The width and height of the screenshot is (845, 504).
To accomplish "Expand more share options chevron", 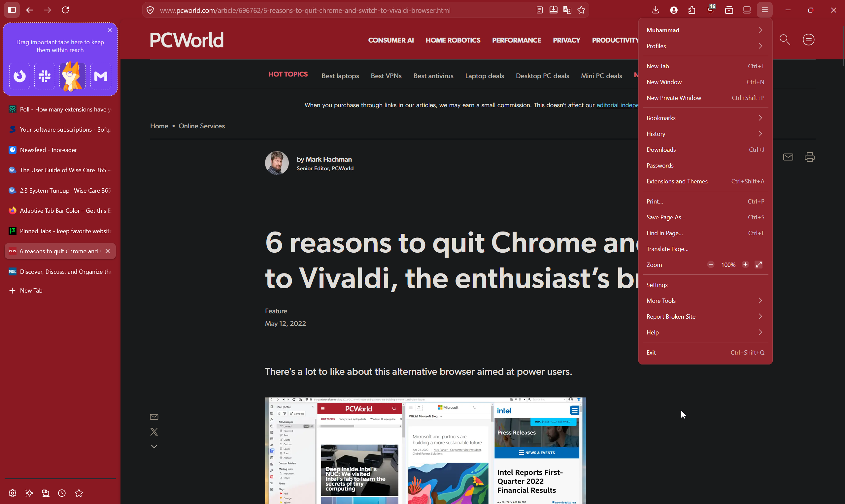I will click(154, 446).
